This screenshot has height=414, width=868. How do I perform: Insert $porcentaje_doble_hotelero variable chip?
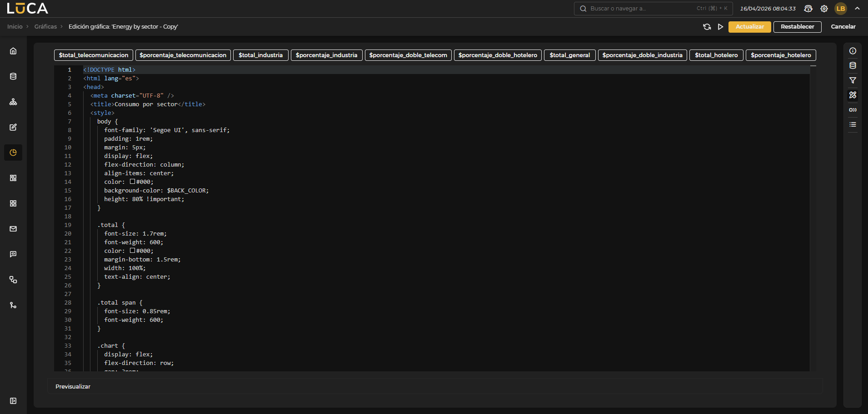click(x=498, y=55)
